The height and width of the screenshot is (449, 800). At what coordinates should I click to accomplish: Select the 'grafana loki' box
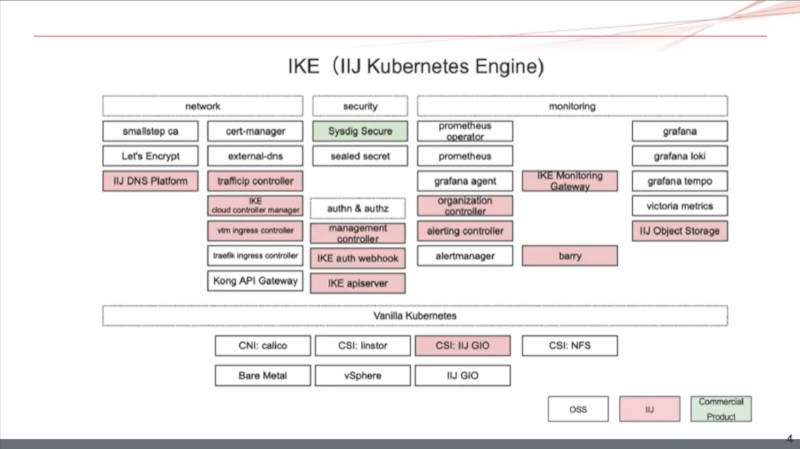[680, 156]
